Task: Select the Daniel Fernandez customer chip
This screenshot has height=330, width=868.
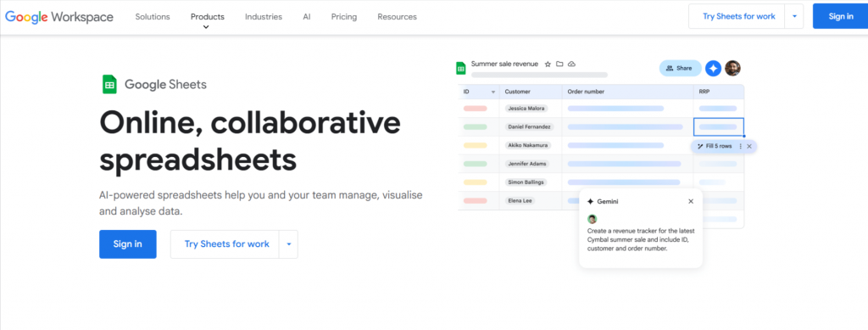Action: pos(529,126)
